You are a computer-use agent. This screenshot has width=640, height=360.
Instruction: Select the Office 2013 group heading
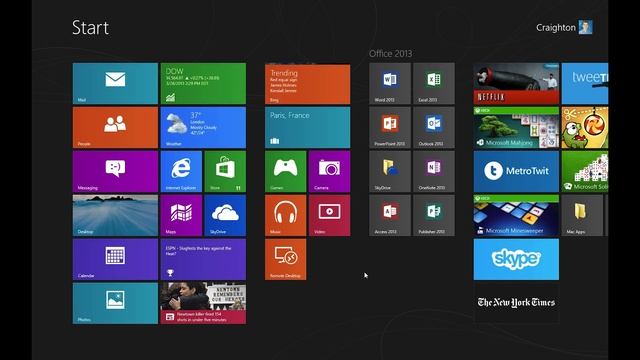point(391,53)
